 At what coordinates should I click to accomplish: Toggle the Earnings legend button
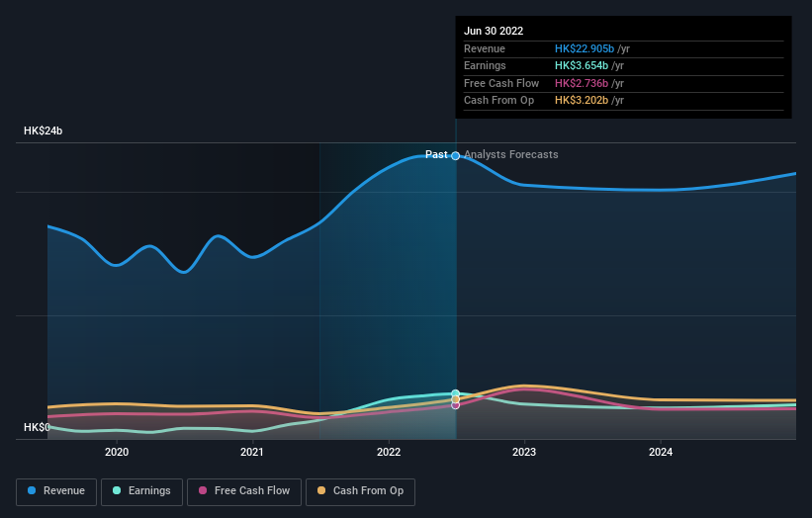141,491
